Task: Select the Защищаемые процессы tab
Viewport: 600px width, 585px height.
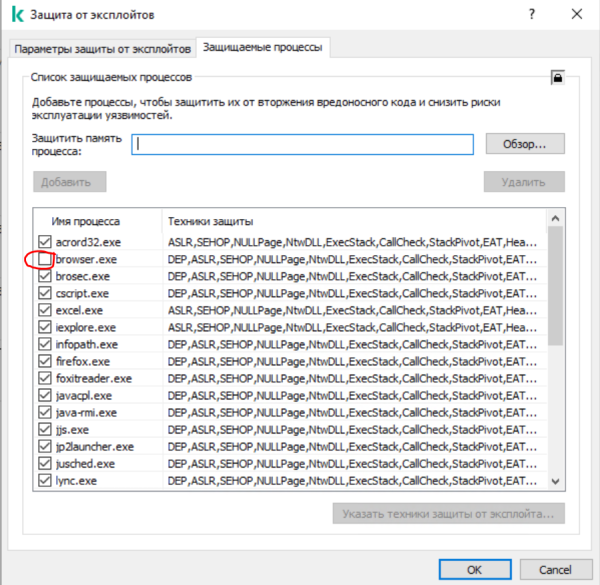Action: coord(263,48)
